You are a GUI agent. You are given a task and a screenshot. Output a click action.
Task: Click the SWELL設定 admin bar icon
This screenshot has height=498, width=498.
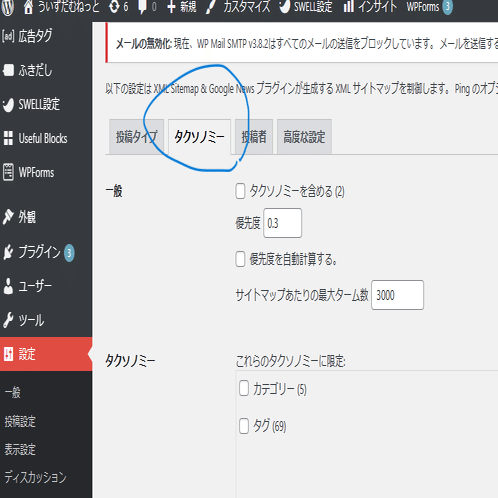(284, 7)
